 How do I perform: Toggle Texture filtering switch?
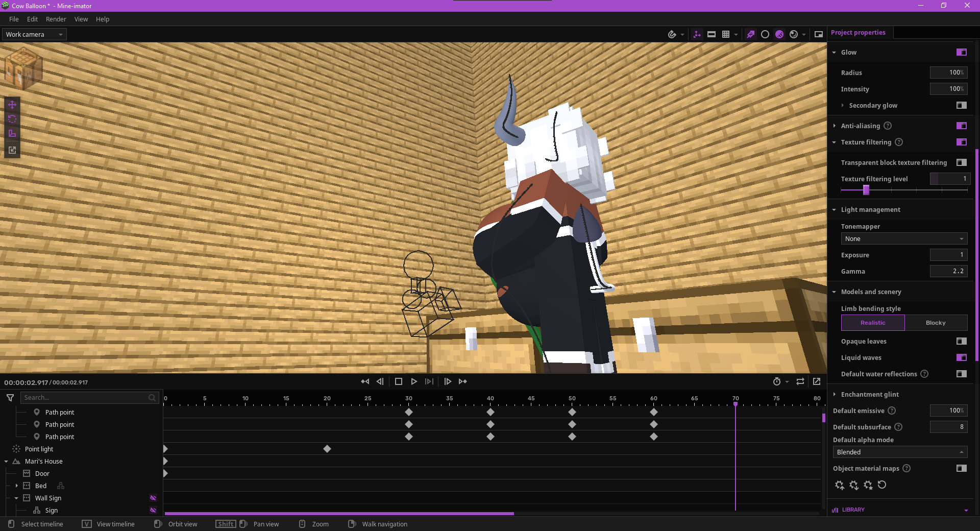(962, 142)
